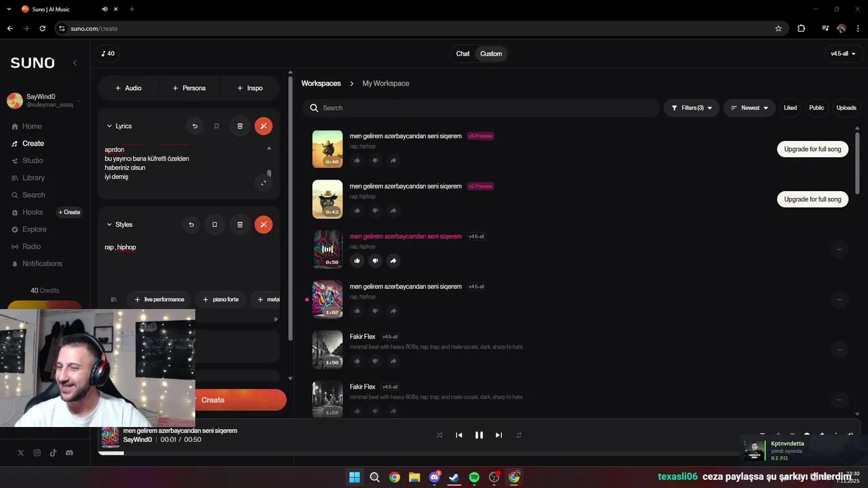Toggle the Public filter

816,108
